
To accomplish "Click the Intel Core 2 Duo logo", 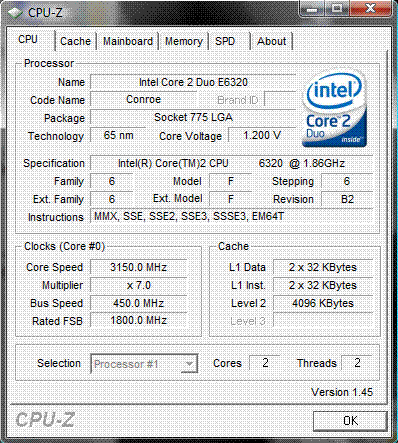I will [334, 109].
